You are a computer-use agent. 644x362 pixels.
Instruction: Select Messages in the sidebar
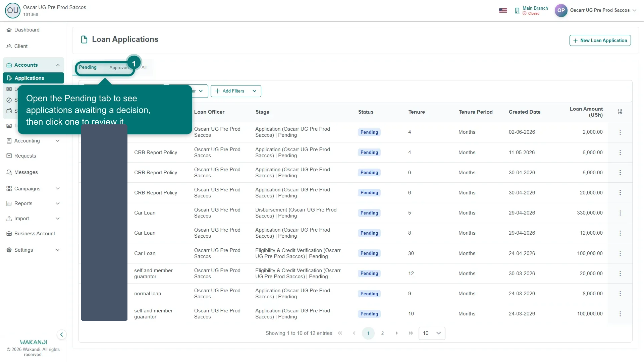click(x=26, y=172)
